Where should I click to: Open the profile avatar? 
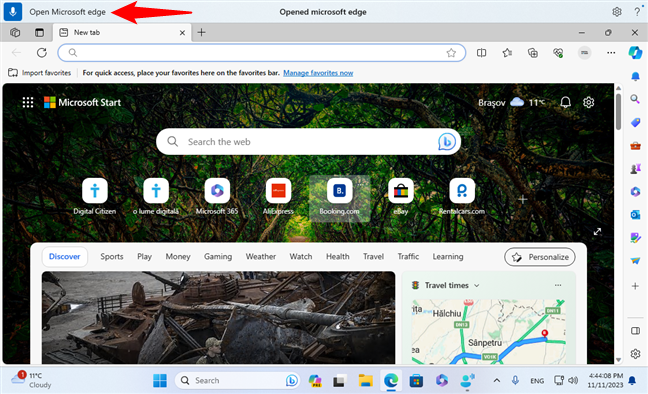pyautogui.click(x=584, y=53)
